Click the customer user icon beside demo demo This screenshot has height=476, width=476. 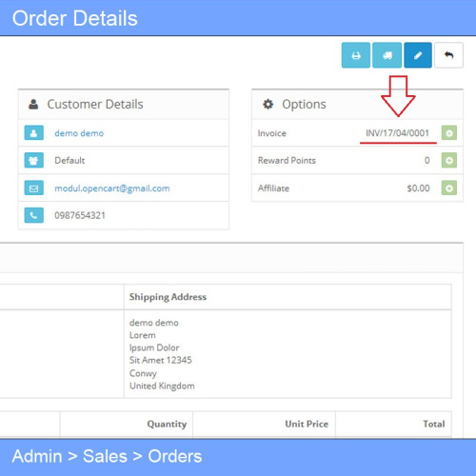(x=34, y=133)
